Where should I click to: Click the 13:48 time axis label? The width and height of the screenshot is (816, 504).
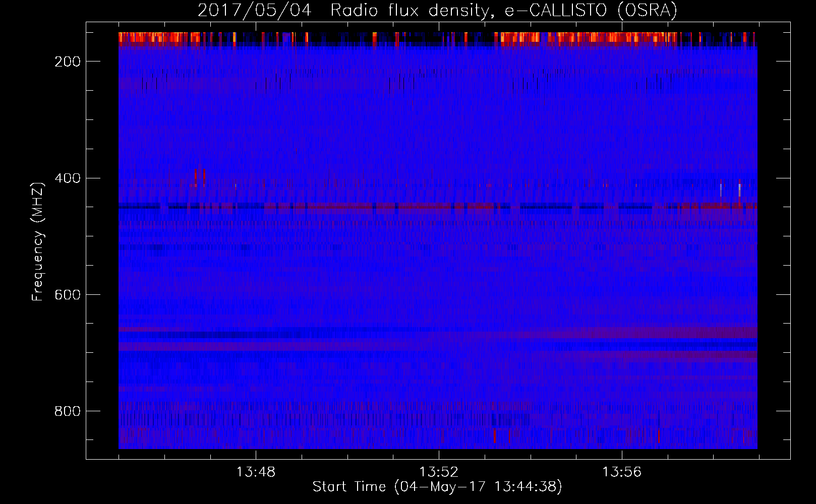(256, 472)
